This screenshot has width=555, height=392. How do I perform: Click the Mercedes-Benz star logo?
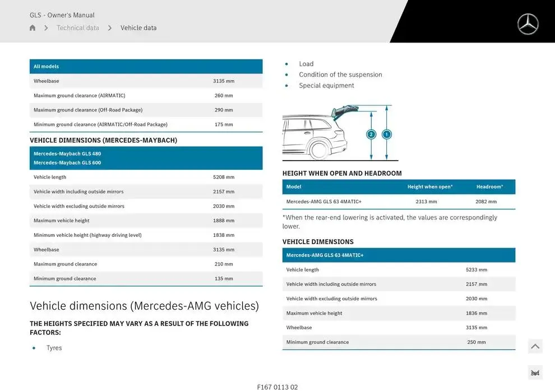[x=528, y=25]
